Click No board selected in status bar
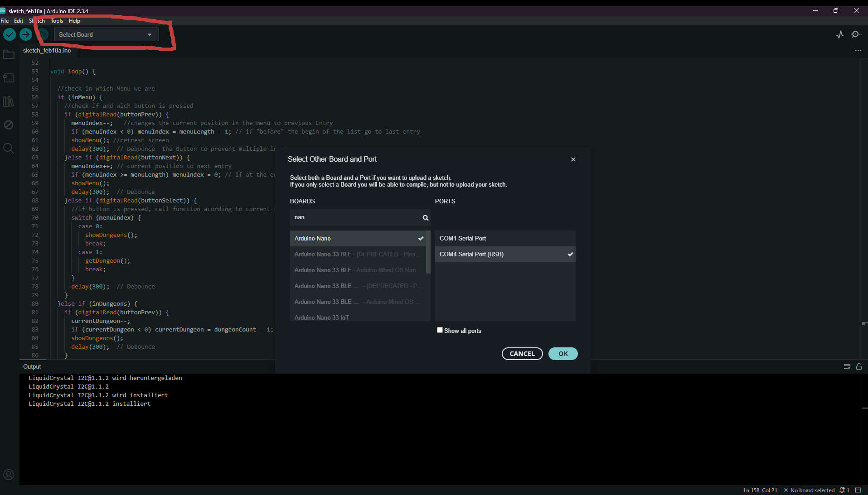 [809, 490]
